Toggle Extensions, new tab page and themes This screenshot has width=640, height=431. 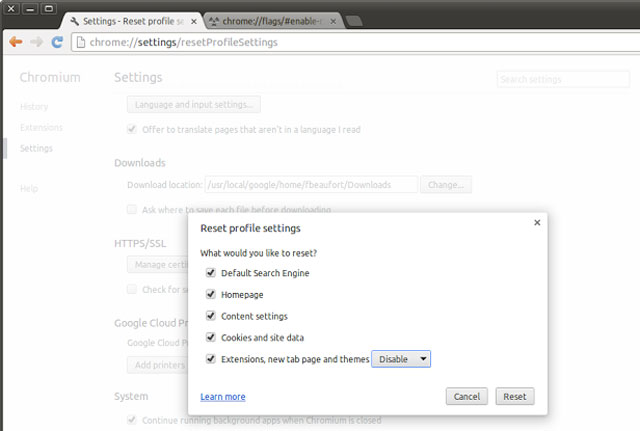(x=210, y=358)
